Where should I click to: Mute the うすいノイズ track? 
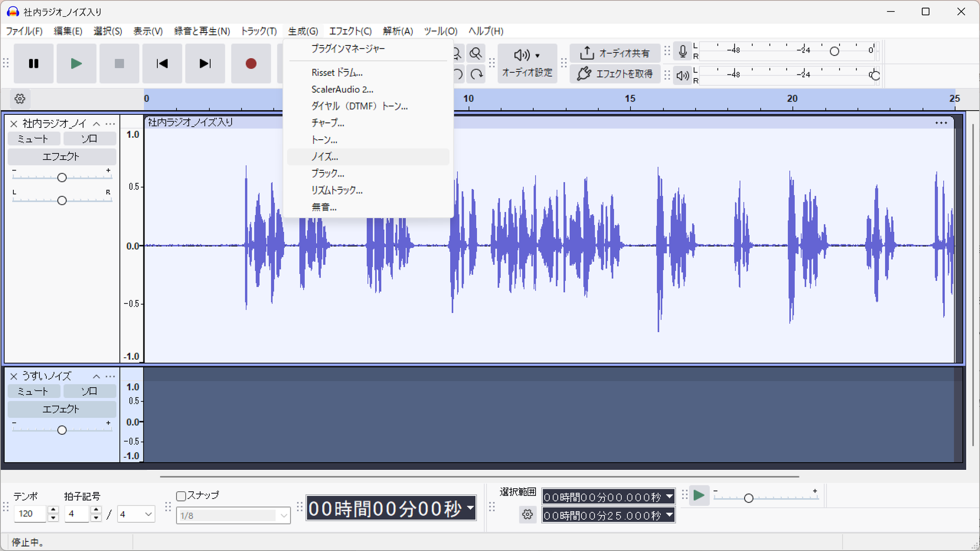tap(33, 391)
